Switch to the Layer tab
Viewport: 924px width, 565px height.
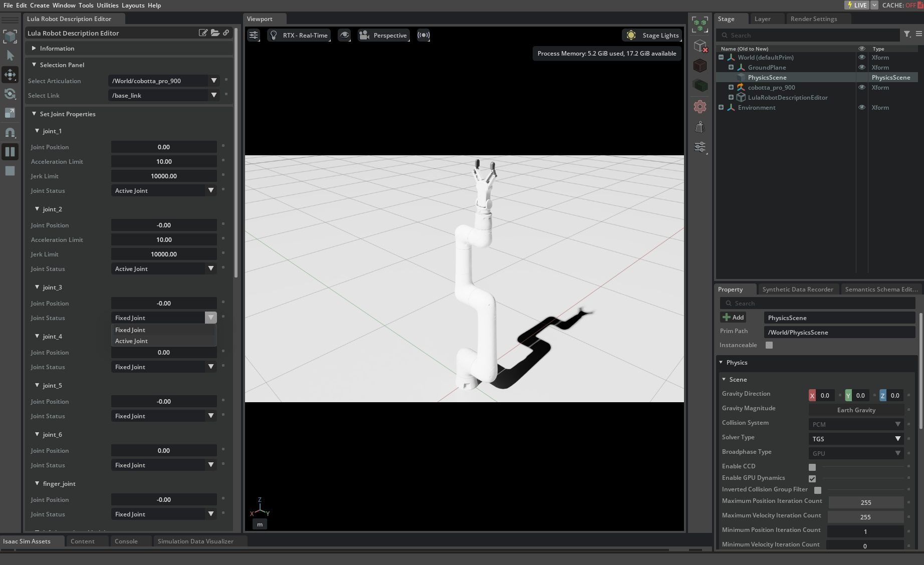click(764, 19)
